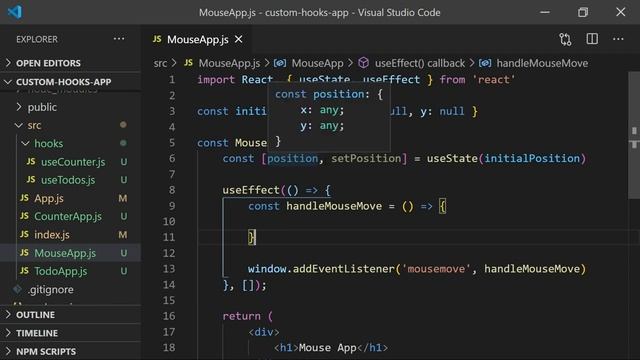Collapse the hooks folder
Image resolution: width=640 pixels, height=360 pixels.
pos(70,144)
